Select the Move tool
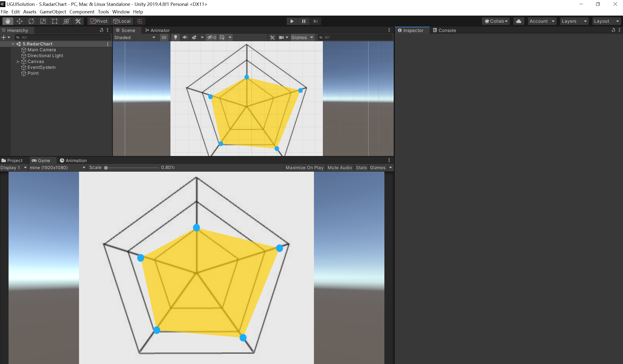The image size is (623, 364). pos(19,21)
